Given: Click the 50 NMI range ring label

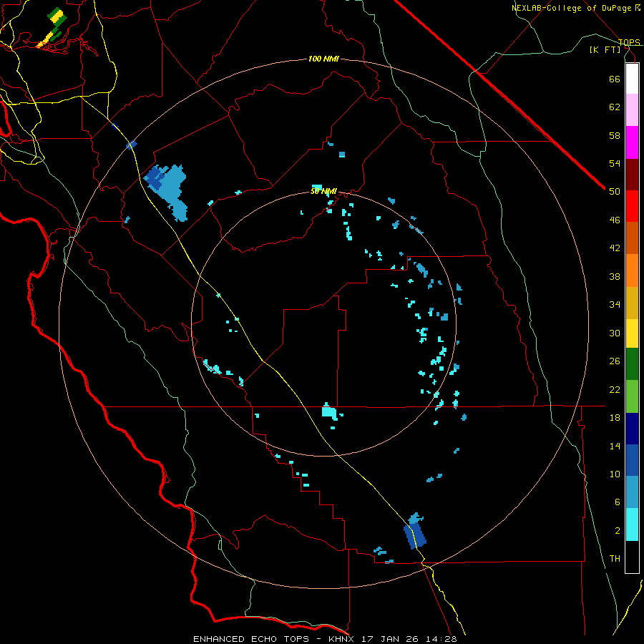Looking at the screenshot, I should point(323,191).
